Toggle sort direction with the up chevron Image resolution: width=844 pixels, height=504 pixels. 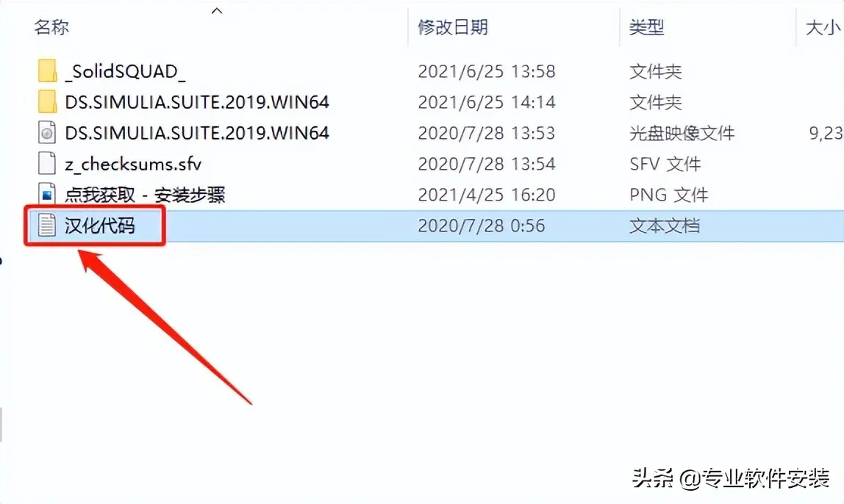pyautogui.click(x=217, y=11)
